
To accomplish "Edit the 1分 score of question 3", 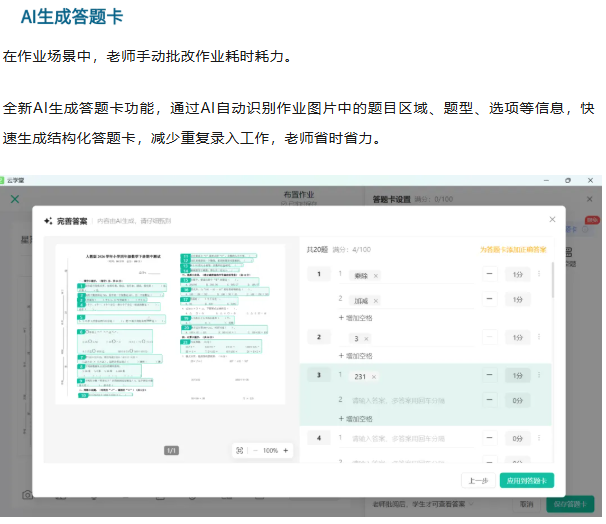I will tap(517, 375).
